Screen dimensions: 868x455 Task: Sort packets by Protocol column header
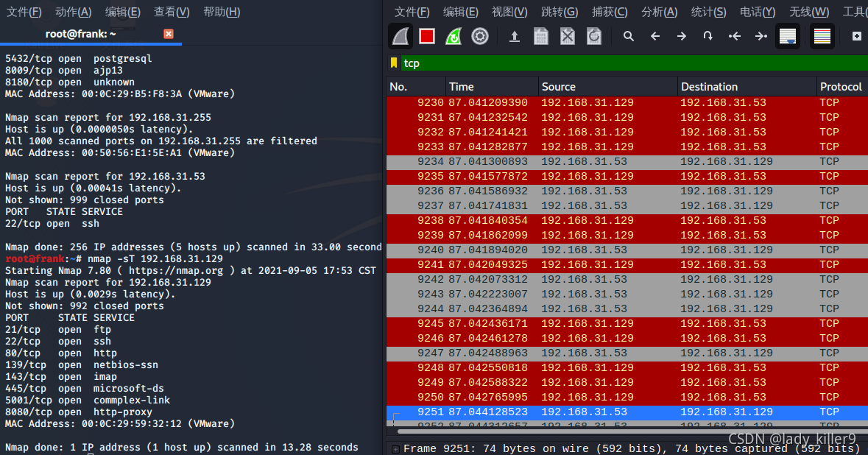click(x=842, y=87)
